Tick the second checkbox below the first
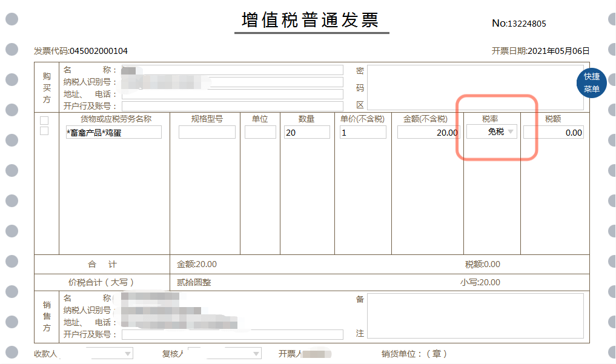Viewport: 616px width, 364px height. click(x=44, y=131)
